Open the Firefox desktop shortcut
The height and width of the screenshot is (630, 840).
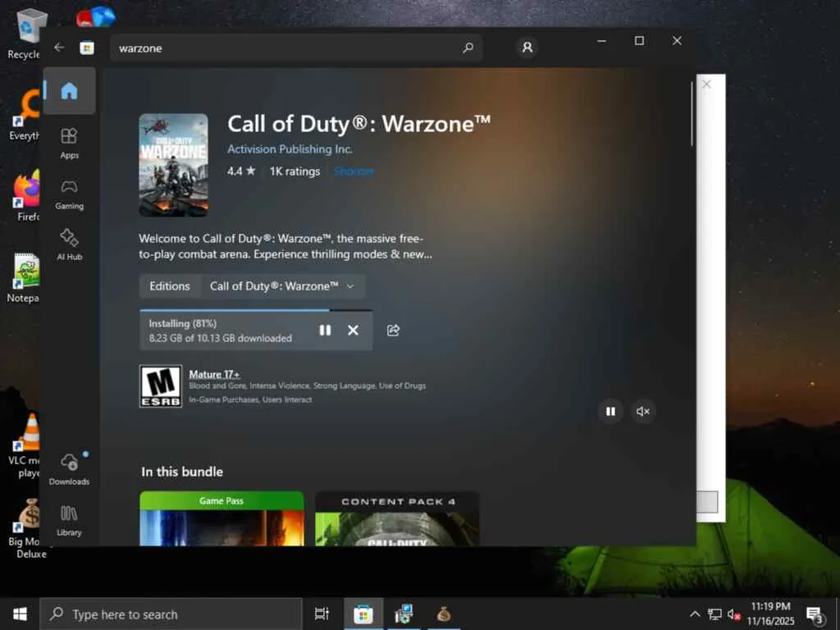[27, 195]
